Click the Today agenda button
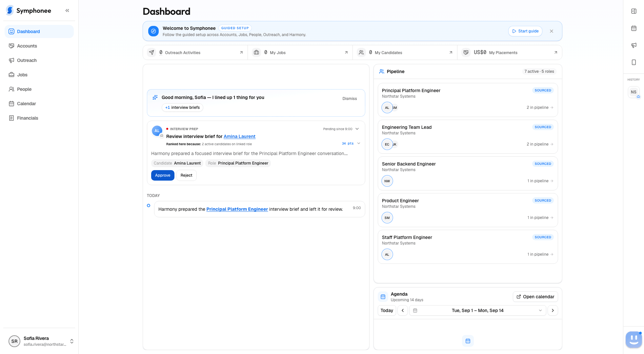Image resolution: width=644 pixels, height=354 pixels. (387, 310)
